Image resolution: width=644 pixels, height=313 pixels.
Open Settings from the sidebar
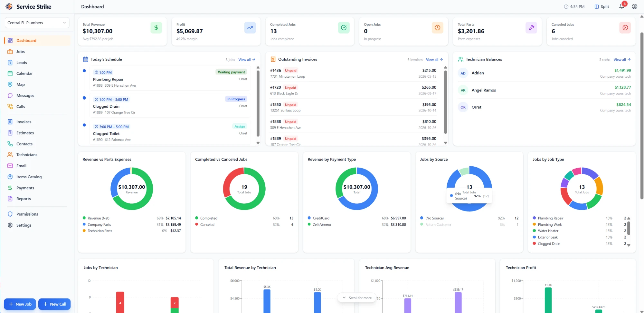pyautogui.click(x=37, y=225)
